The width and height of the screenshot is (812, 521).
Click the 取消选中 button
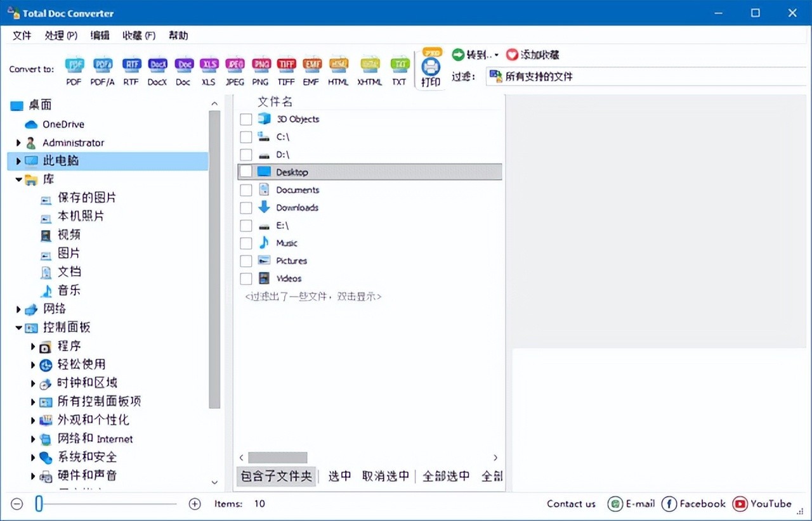tap(386, 476)
